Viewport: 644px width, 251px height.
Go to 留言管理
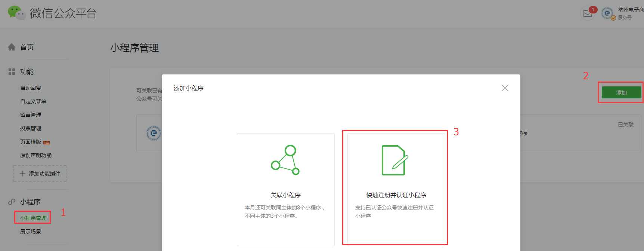pyautogui.click(x=31, y=115)
